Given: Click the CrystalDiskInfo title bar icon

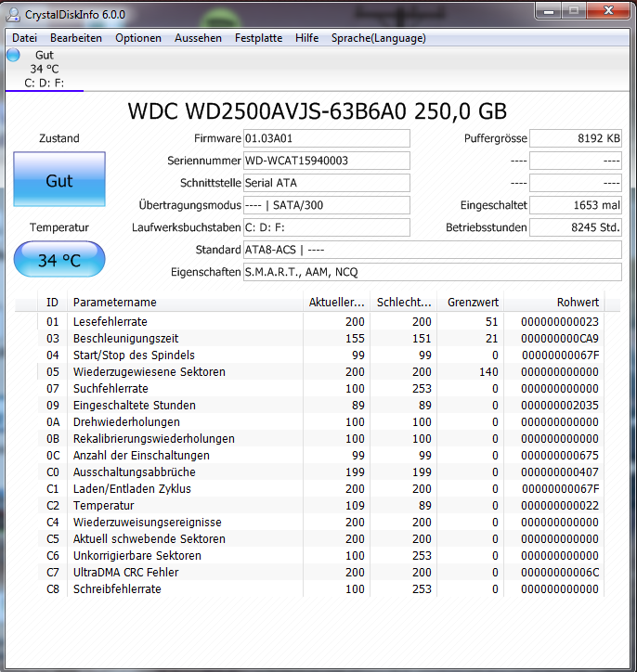Looking at the screenshot, I should [14, 15].
